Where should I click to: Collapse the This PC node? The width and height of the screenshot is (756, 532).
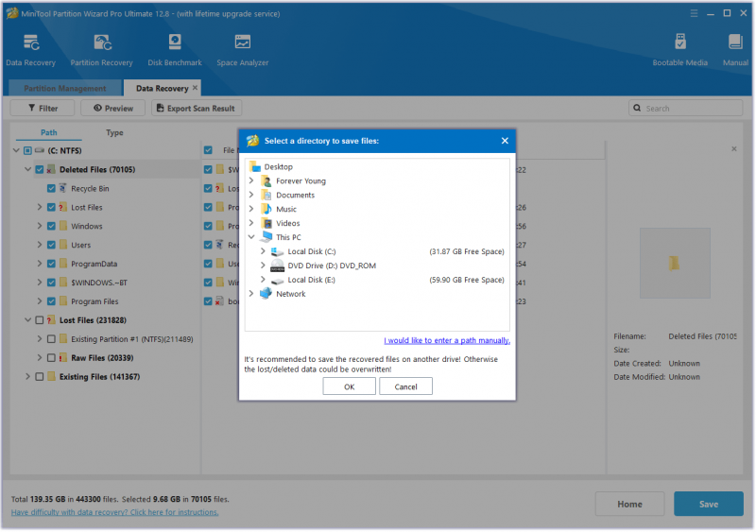click(x=251, y=237)
